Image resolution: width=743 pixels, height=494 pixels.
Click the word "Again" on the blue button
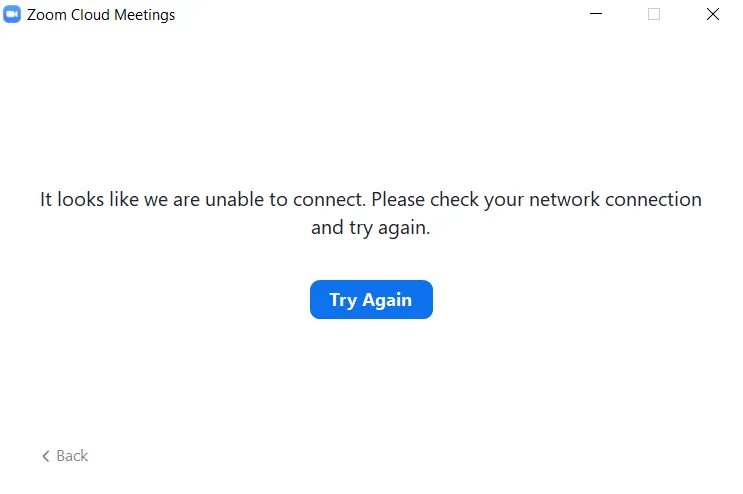[x=387, y=300]
